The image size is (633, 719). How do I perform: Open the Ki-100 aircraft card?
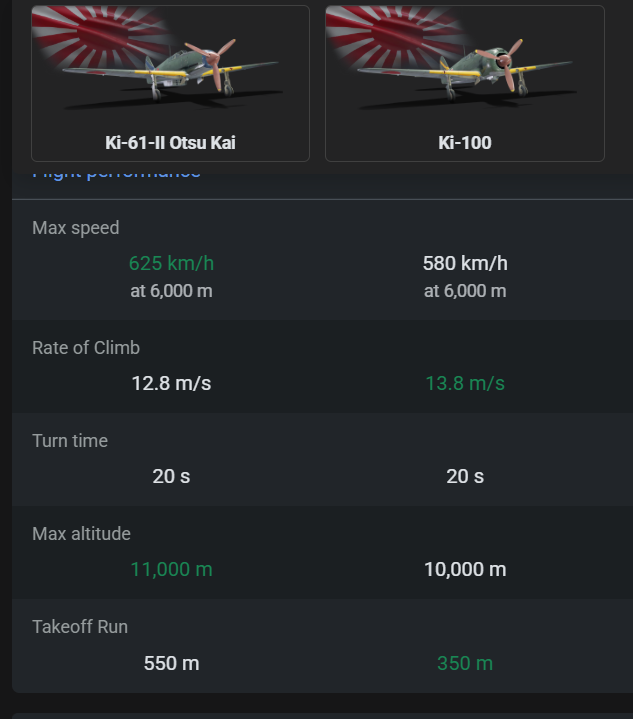point(465,83)
